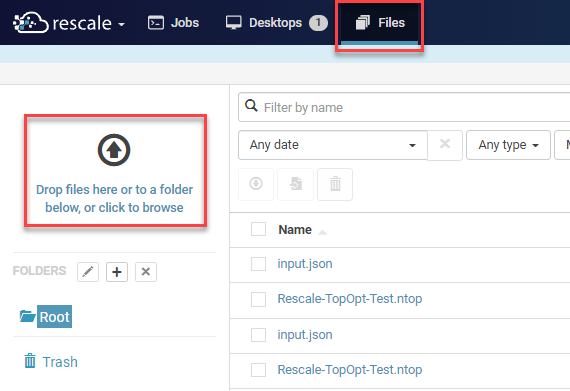
Task: Click the search magnifier icon
Action: [x=251, y=106]
